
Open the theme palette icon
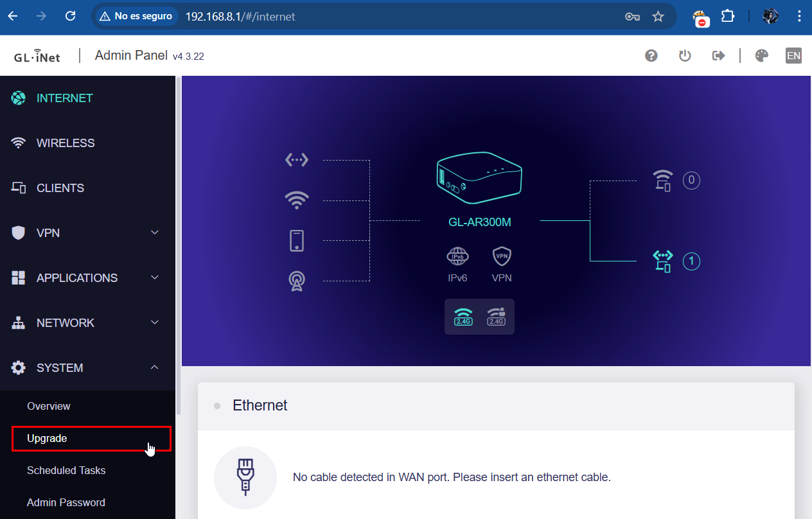[761, 56]
